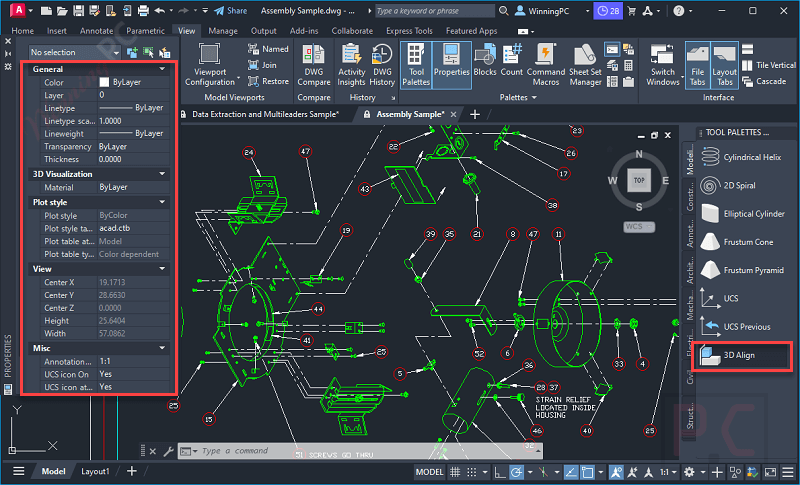Viewport: 800px width, 485px height.
Task: Open the Blocks palette
Action: pos(485,60)
